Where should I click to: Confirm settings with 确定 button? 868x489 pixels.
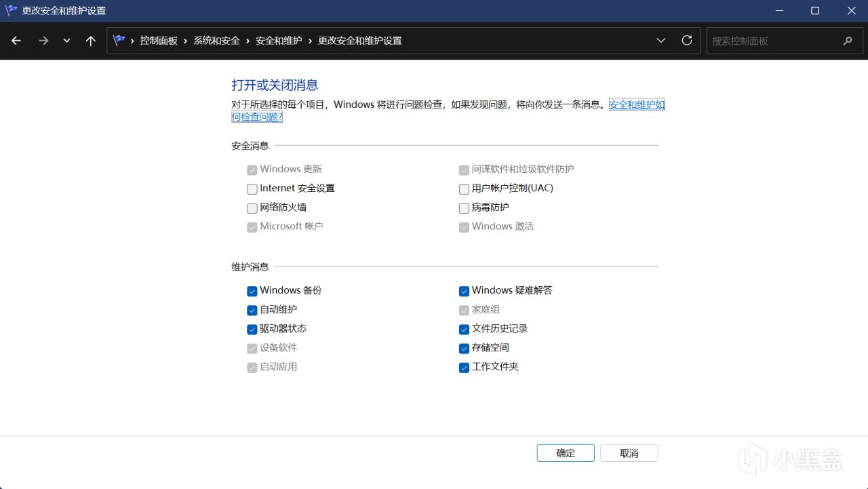point(566,453)
